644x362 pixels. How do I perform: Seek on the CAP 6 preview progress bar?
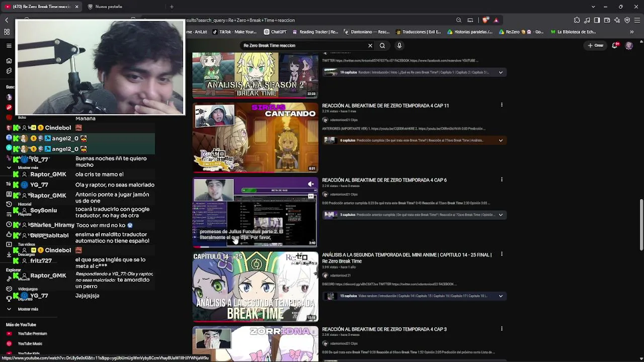pyautogui.click(x=255, y=246)
